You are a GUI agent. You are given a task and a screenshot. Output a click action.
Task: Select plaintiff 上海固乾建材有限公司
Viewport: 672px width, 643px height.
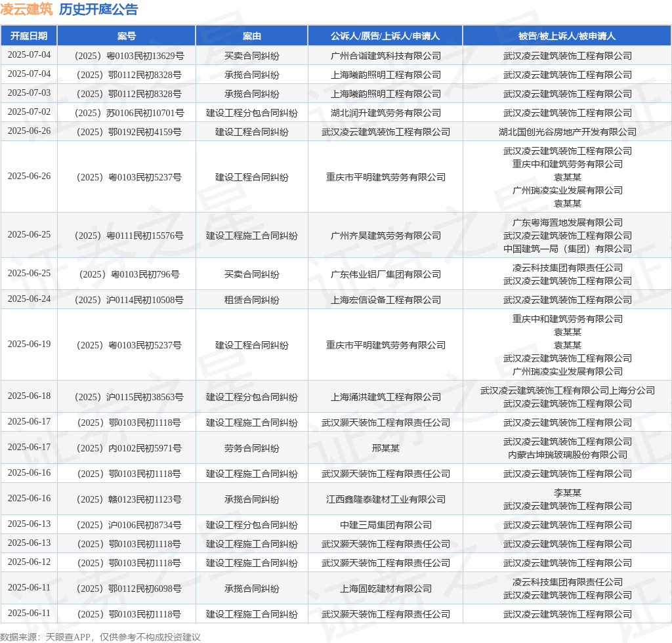[386, 589]
